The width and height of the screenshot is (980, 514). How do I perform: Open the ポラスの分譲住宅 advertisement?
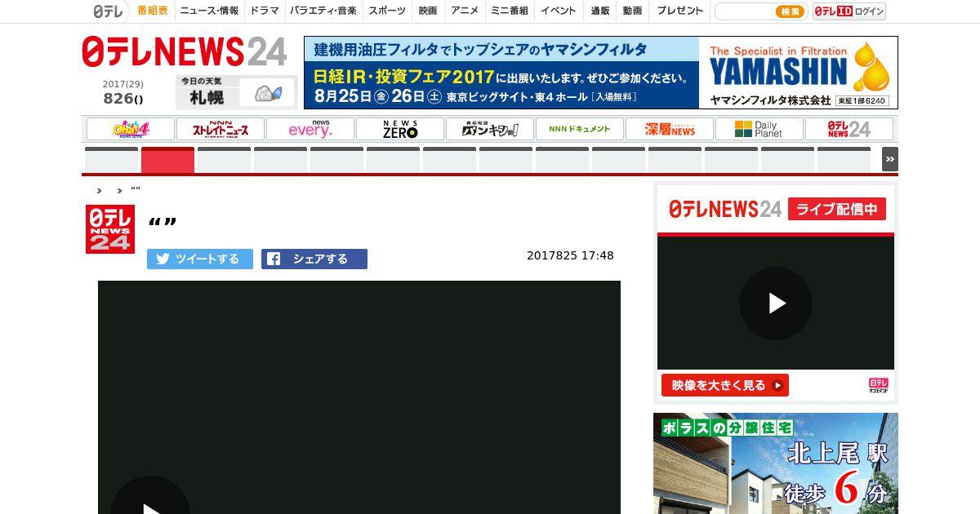point(776,463)
